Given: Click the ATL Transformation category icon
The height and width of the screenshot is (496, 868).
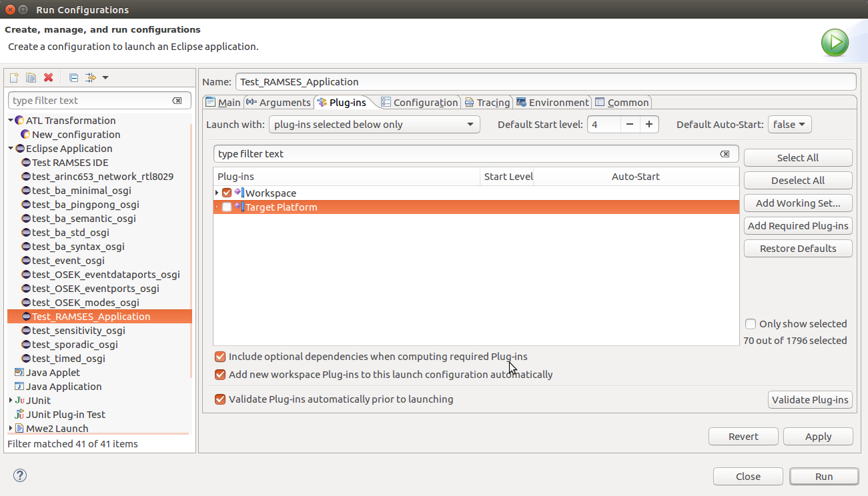Looking at the screenshot, I should coord(19,121).
